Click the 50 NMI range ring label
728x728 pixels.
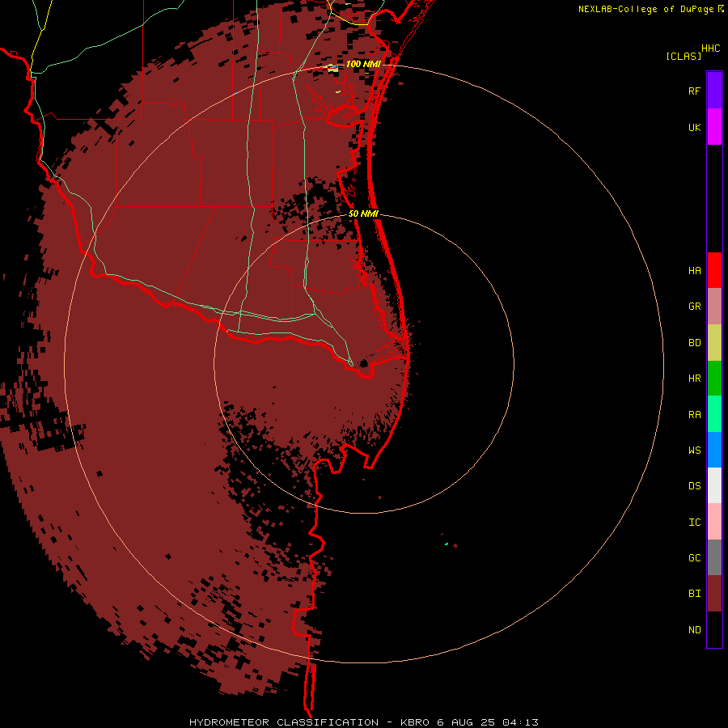pos(363,214)
